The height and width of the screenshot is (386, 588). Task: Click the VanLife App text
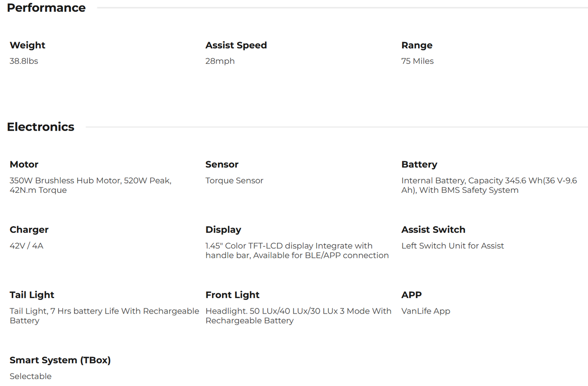pyautogui.click(x=425, y=311)
